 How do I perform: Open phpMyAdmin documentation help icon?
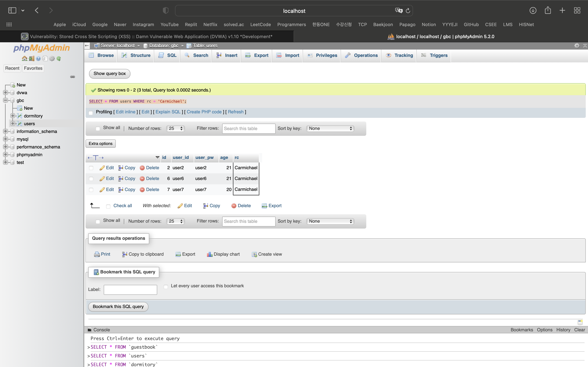38,59
